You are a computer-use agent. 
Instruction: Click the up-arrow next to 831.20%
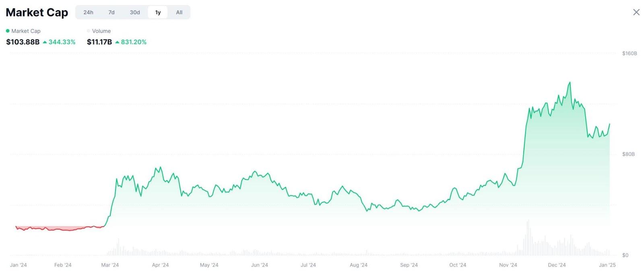pos(117,42)
